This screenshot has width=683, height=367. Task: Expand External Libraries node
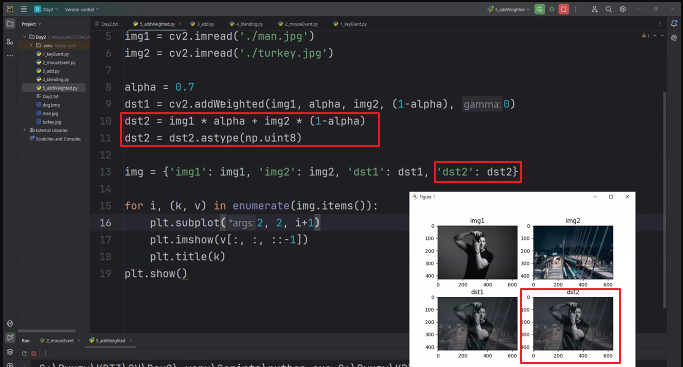pyautogui.click(x=25, y=130)
